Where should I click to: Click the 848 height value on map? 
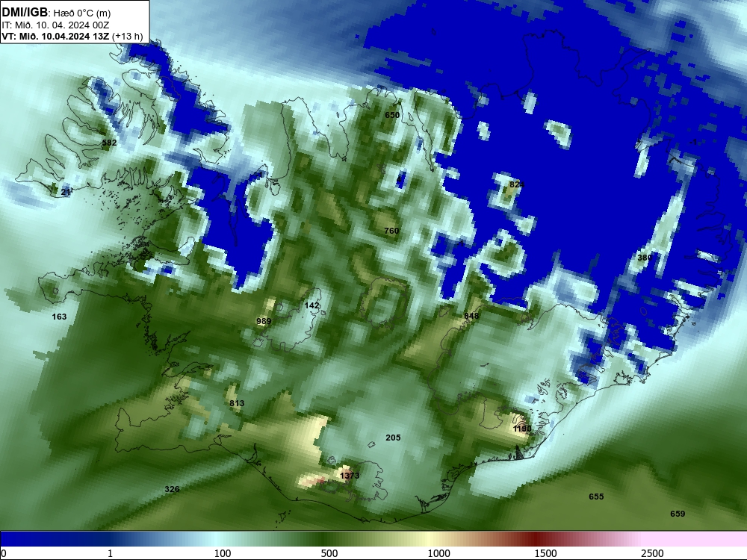(x=471, y=316)
